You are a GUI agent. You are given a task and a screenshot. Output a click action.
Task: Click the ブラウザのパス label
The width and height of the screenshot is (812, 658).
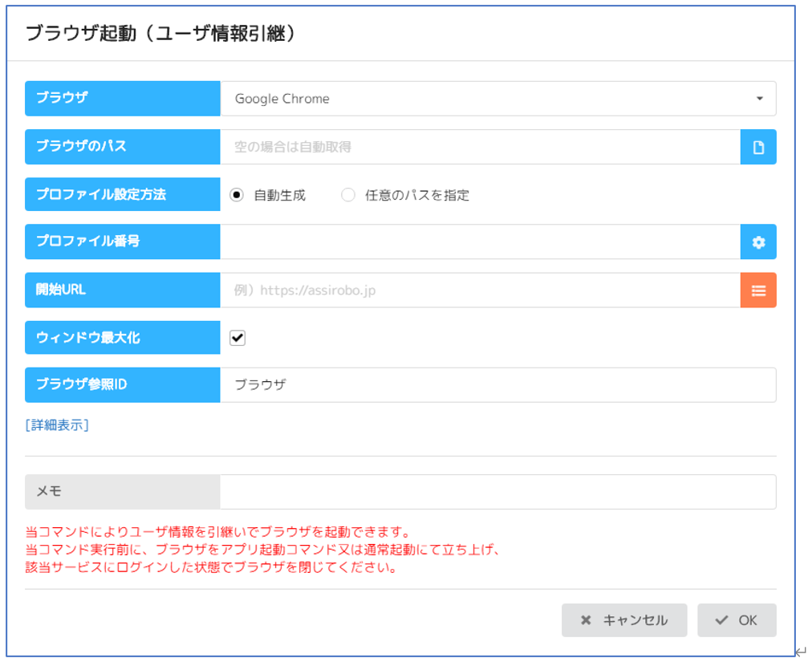pos(123,147)
